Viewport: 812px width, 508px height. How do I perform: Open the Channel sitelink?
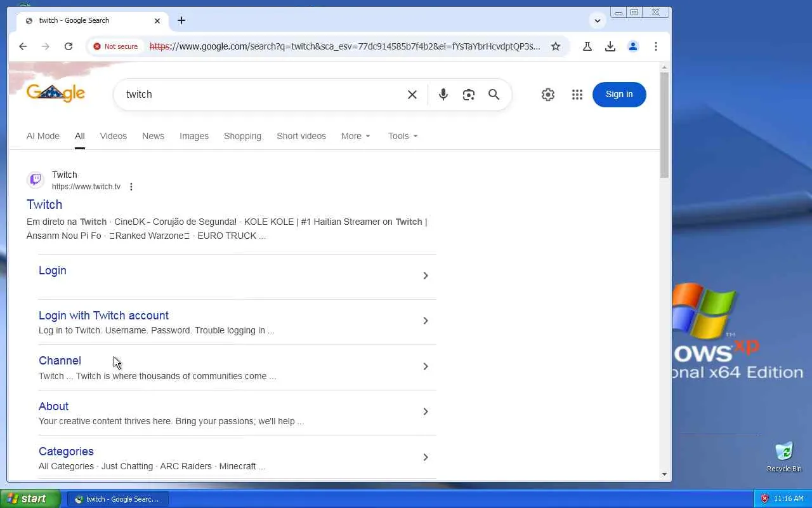point(60,361)
